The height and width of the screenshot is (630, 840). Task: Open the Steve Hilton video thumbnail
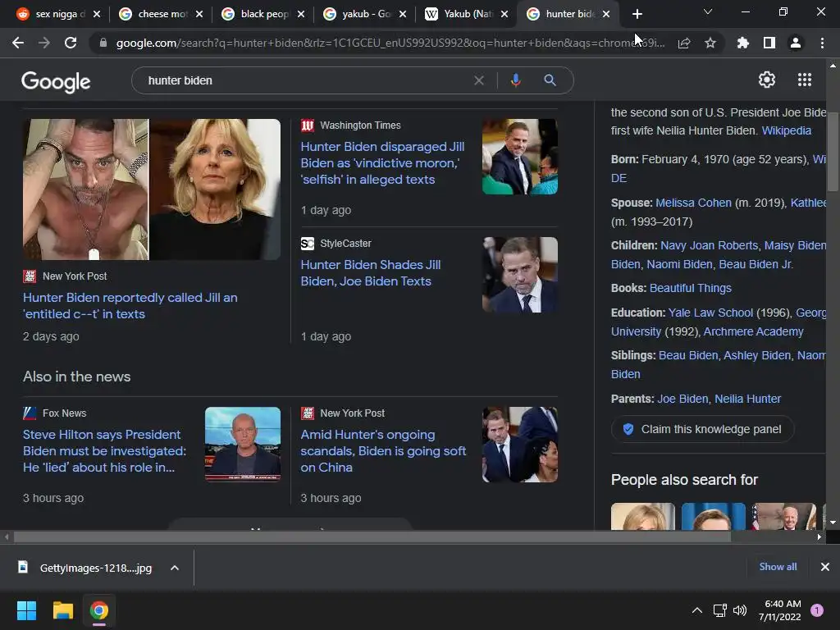click(243, 444)
